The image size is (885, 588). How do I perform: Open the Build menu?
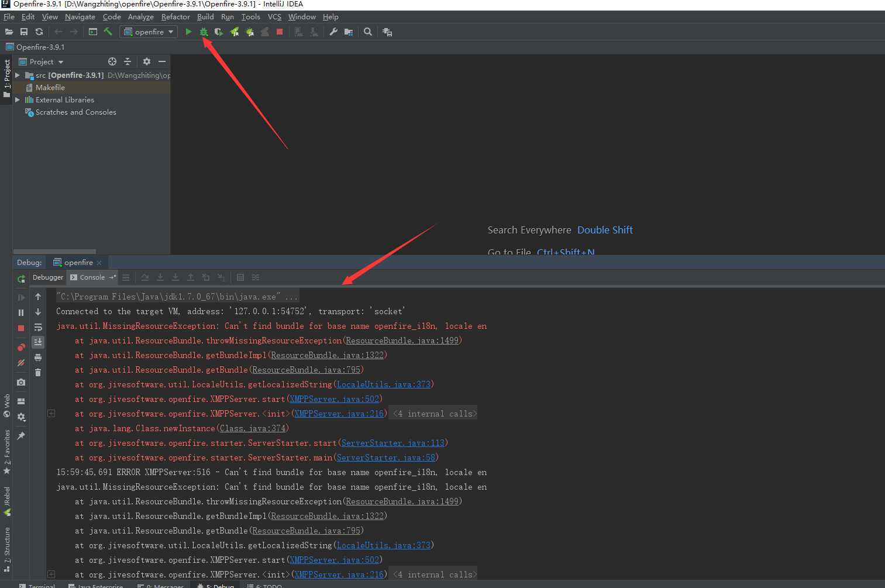[205, 17]
